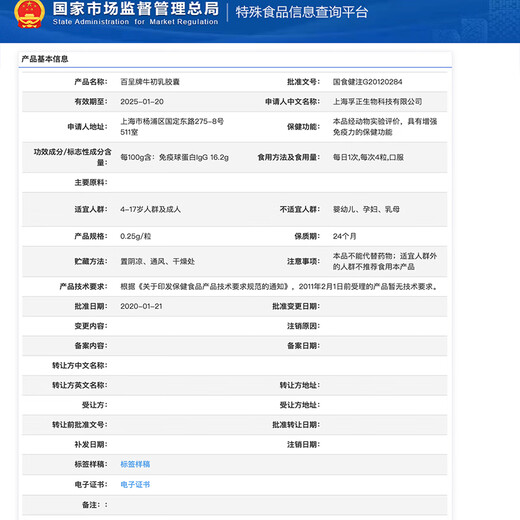Select approval number 国食健注G20120284
This screenshot has width=520, height=520.
367,82
